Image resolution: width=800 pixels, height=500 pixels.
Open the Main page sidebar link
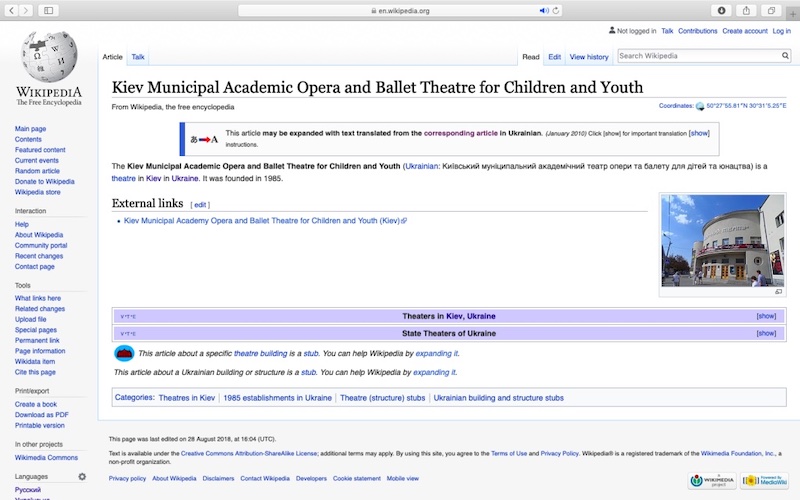[x=30, y=129]
